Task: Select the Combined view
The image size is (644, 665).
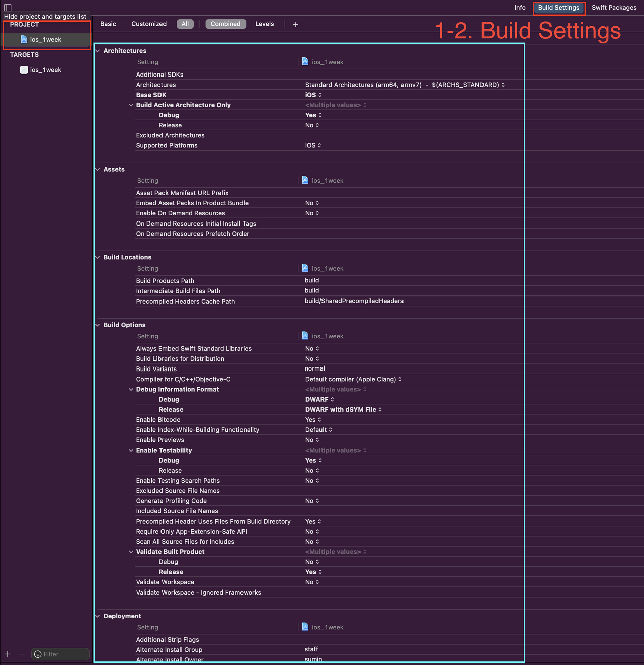Action: 225,24
